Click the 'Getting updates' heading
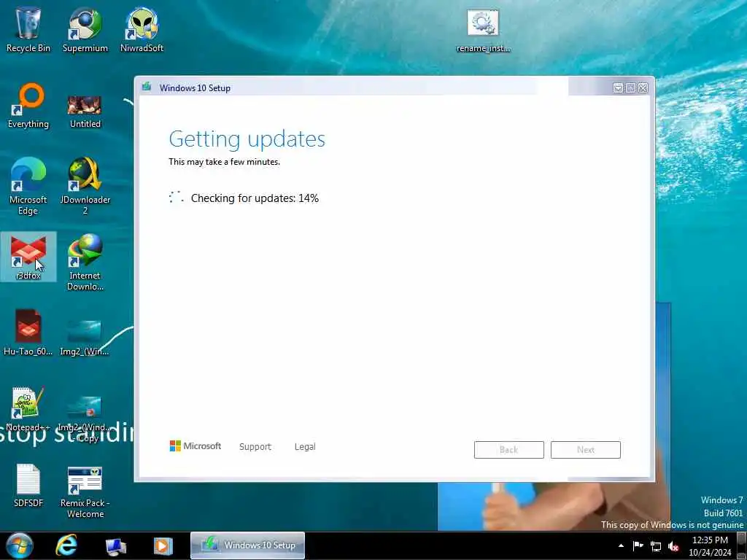 (247, 139)
